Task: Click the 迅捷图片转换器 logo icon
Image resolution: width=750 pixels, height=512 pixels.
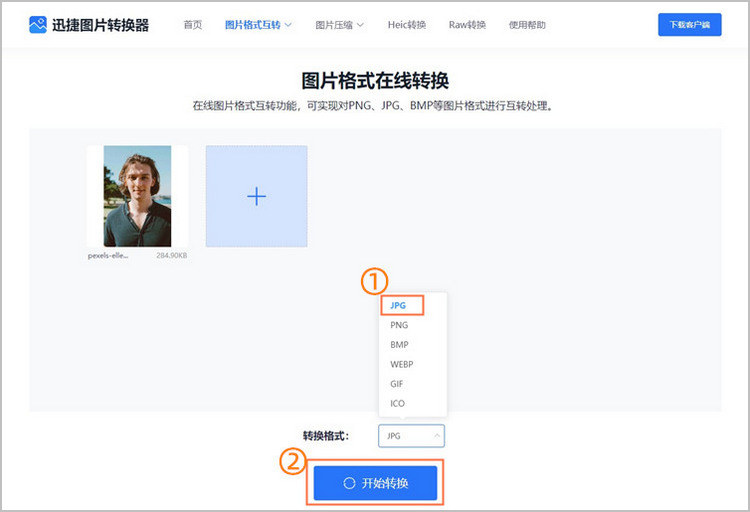Action: click(x=38, y=25)
